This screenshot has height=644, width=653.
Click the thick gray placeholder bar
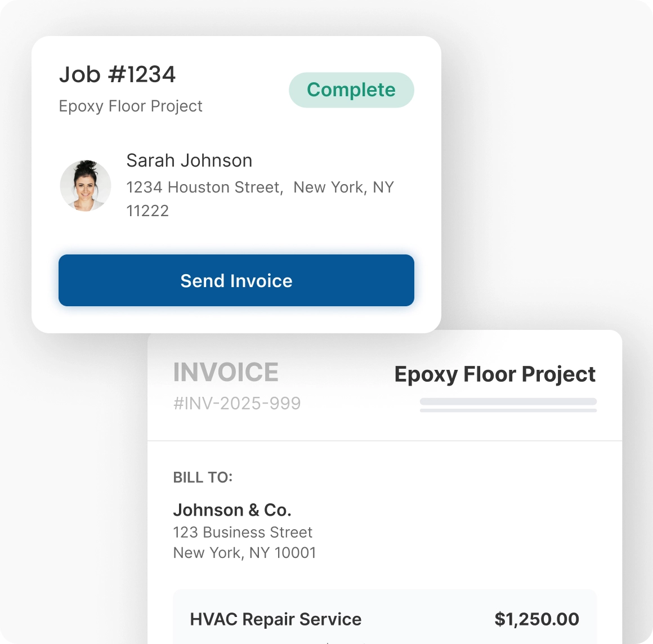point(508,401)
